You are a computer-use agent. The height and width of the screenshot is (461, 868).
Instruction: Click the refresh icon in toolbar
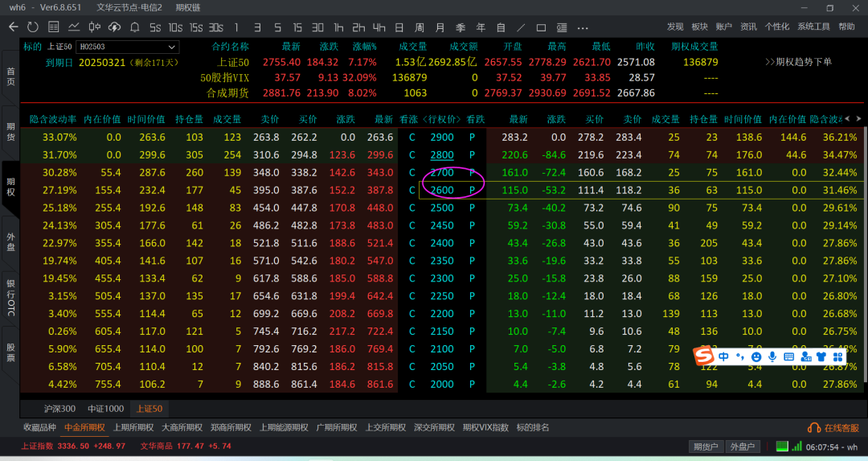(34, 27)
